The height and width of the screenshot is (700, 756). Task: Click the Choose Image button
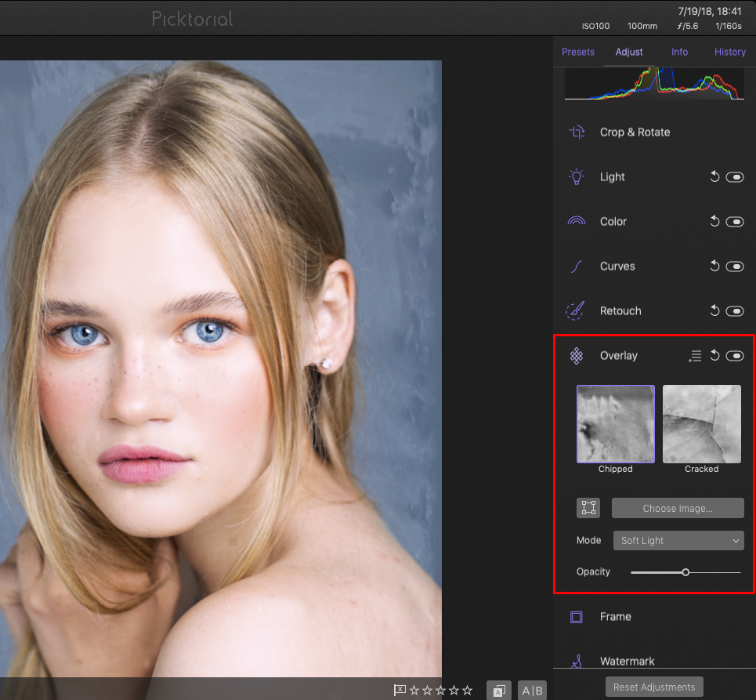pyautogui.click(x=677, y=508)
